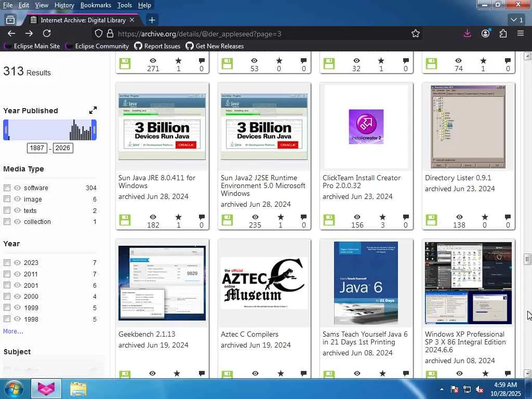The width and height of the screenshot is (532, 399).
Task: Adjust the left handle of year slider
Action: click(6, 130)
